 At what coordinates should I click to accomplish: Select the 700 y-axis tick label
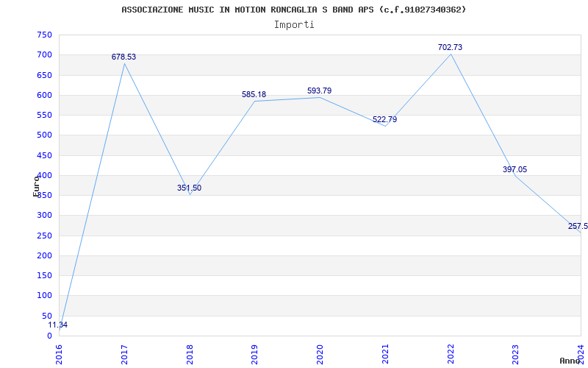tap(44, 54)
